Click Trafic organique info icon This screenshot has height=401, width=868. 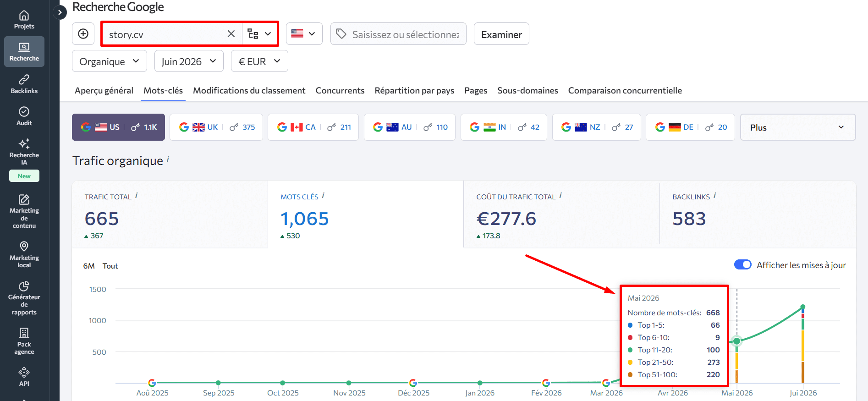(168, 159)
